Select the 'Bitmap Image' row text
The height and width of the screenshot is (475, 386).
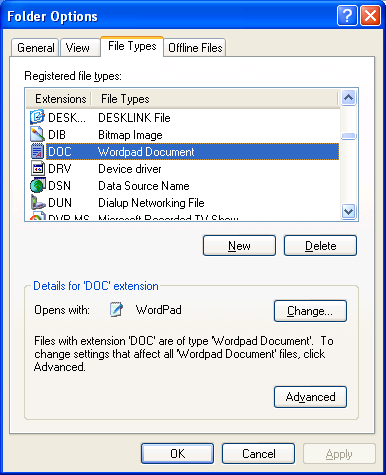tap(130, 135)
